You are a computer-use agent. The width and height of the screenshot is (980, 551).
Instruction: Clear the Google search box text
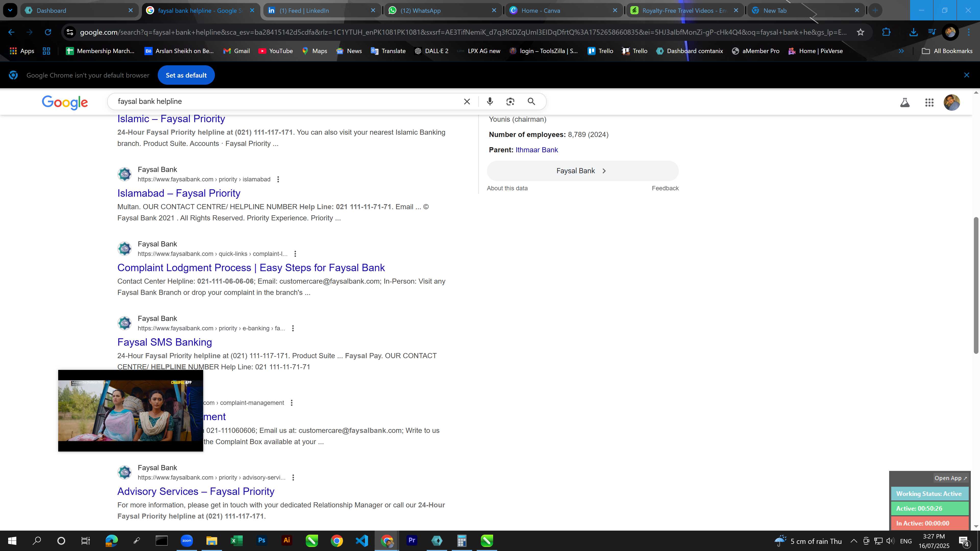click(x=467, y=102)
